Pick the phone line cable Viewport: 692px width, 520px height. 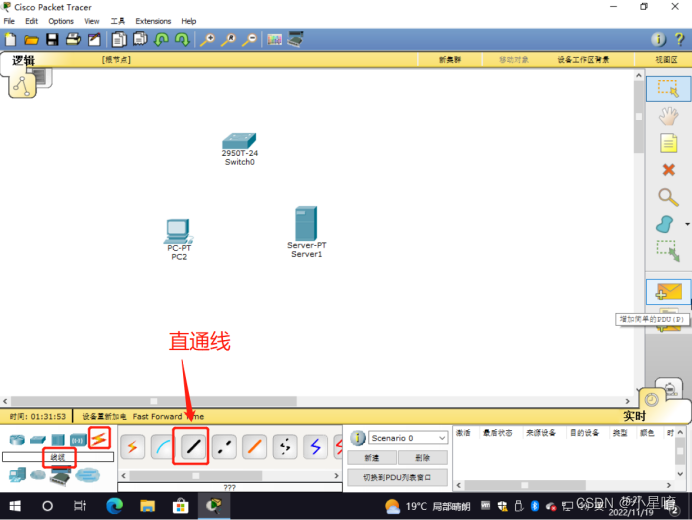pyautogui.click(x=285, y=447)
